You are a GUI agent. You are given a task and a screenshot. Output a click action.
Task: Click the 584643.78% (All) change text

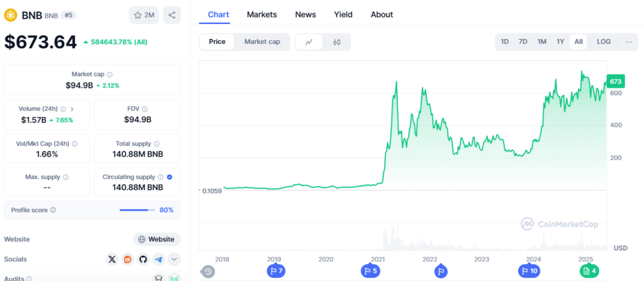tap(119, 42)
